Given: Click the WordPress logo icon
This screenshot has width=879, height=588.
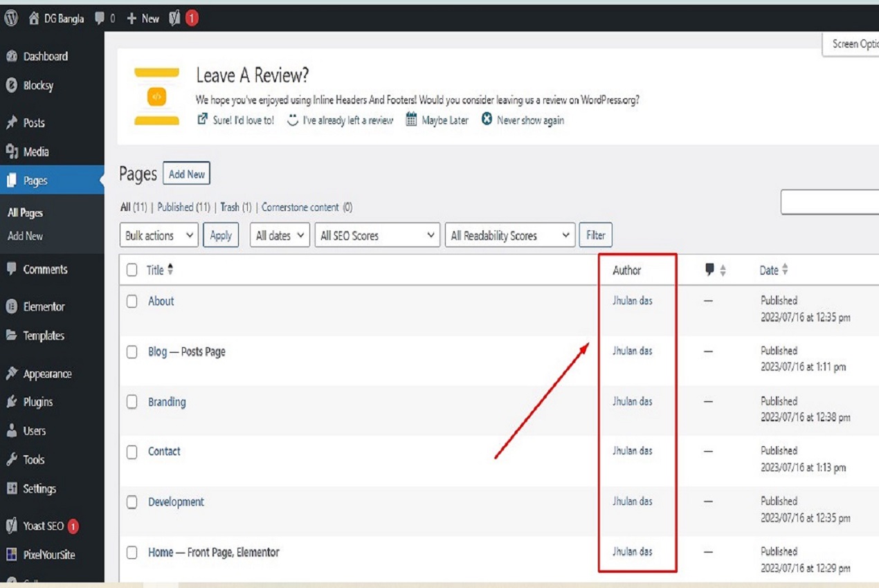Looking at the screenshot, I should pyautogui.click(x=11, y=19).
